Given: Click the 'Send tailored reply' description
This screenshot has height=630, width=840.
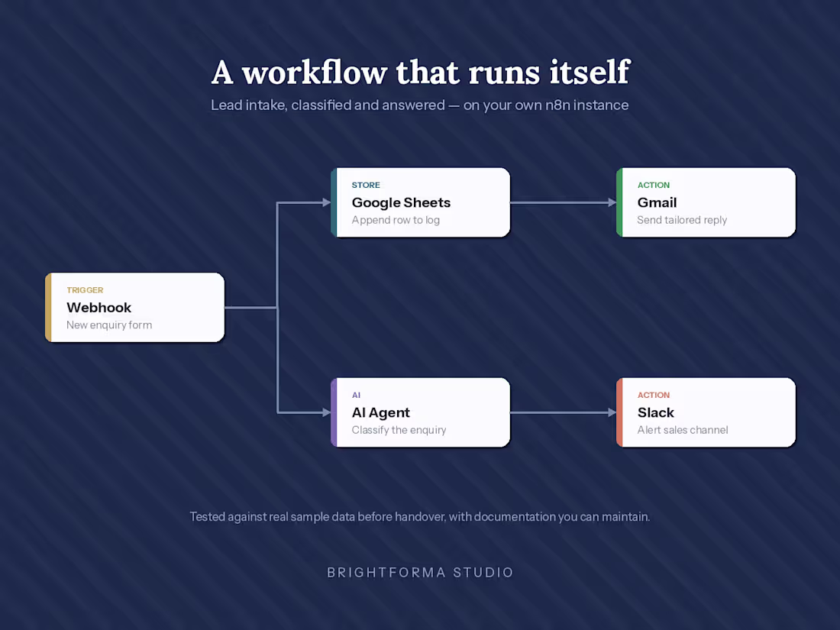Looking at the screenshot, I should click(682, 220).
